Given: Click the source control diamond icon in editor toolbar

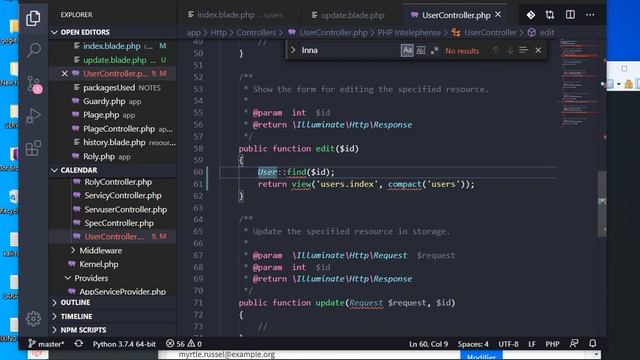Looking at the screenshot, I should 530,15.
